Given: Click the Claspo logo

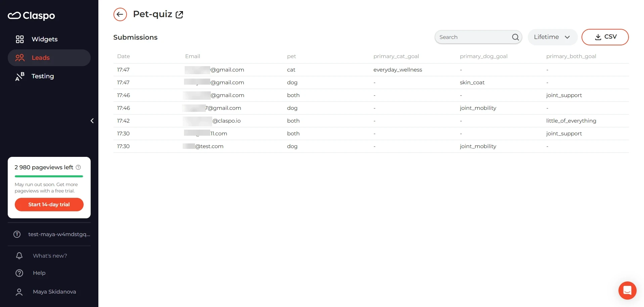Looking at the screenshot, I should 31,15.
